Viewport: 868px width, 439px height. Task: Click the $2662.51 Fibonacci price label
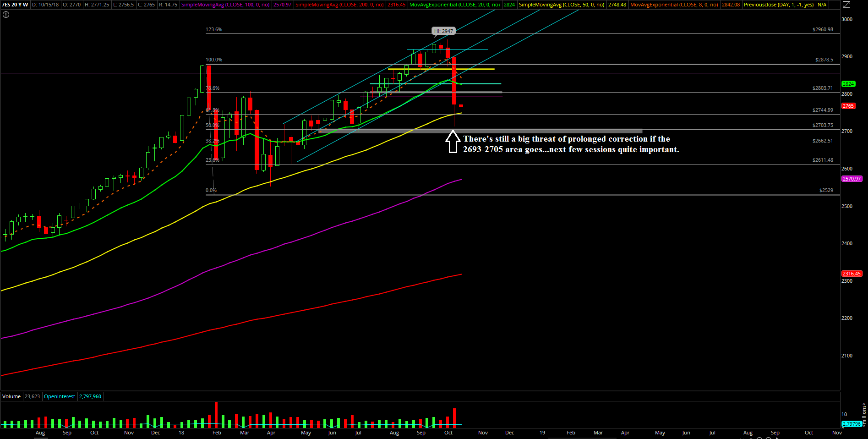[823, 141]
